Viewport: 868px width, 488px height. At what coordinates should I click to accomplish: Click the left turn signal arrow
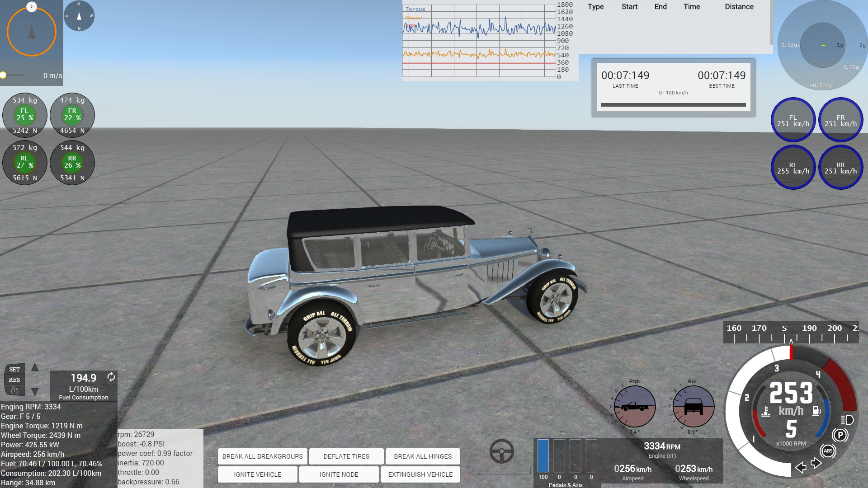pos(801,467)
